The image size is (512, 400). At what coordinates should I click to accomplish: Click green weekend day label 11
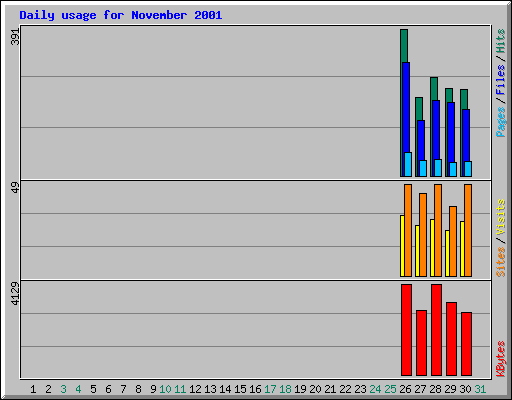click(180, 389)
